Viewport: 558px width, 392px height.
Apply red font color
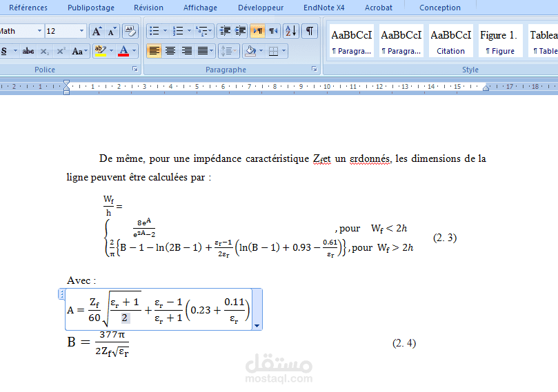123,51
